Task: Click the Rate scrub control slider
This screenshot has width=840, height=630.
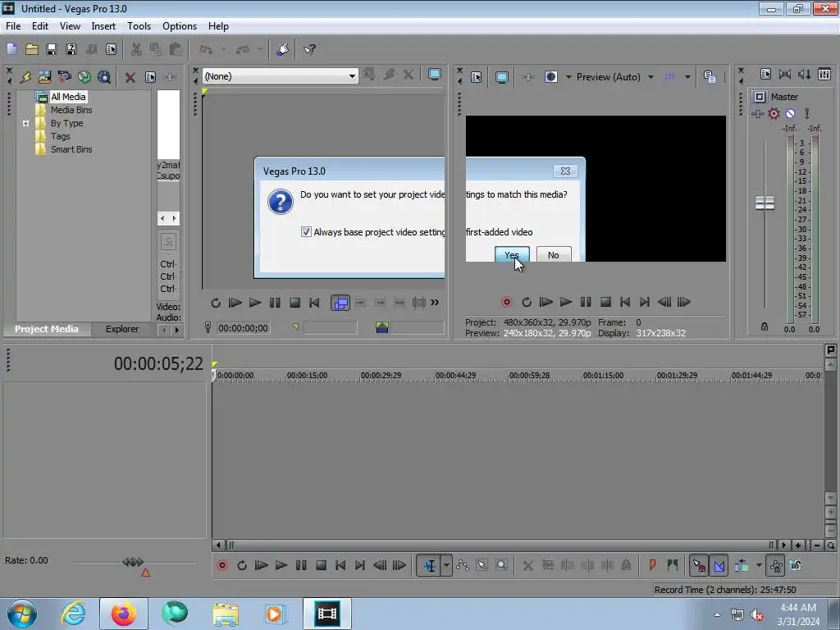Action: [133, 562]
